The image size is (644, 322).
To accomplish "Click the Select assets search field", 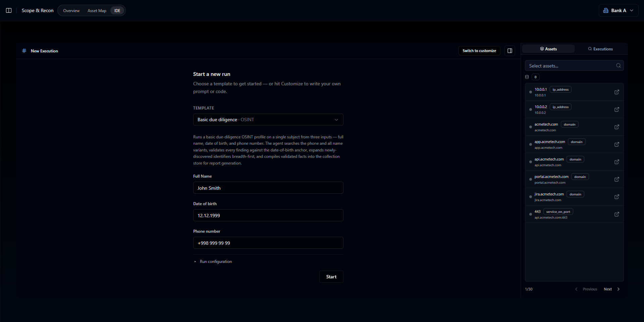I will 574,65.
